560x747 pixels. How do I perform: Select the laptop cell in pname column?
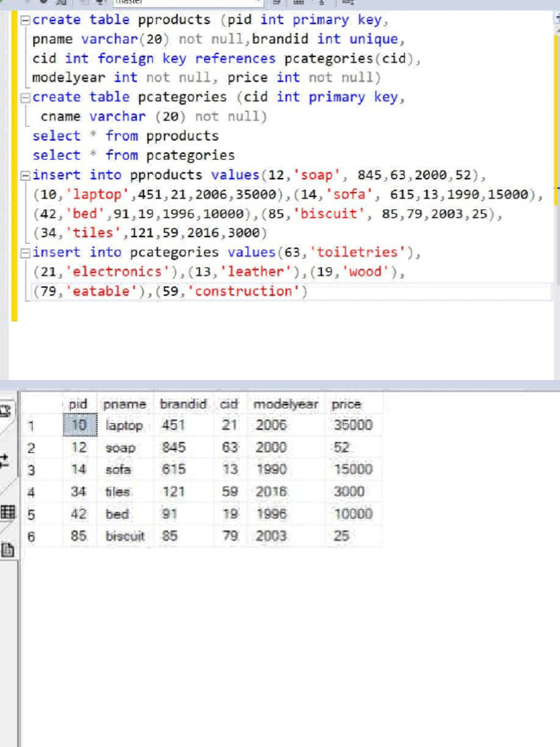125,425
